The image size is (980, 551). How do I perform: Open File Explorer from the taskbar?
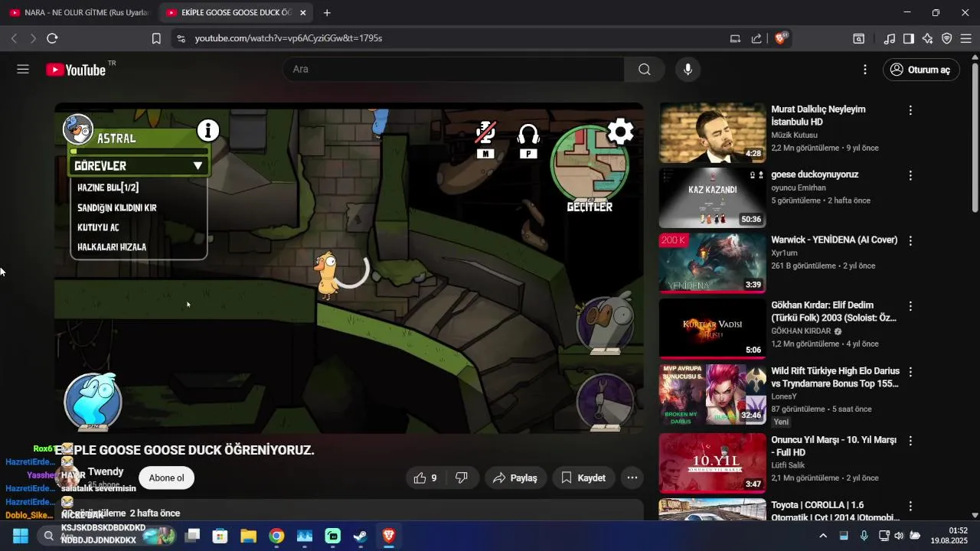click(248, 536)
